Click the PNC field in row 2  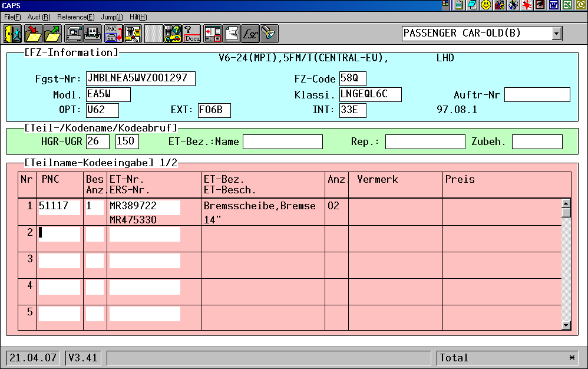pyautogui.click(x=59, y=234)
